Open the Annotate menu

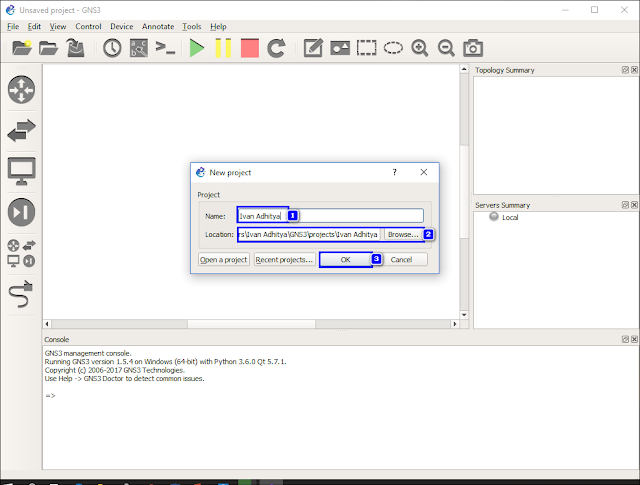[x=158, y=27]
